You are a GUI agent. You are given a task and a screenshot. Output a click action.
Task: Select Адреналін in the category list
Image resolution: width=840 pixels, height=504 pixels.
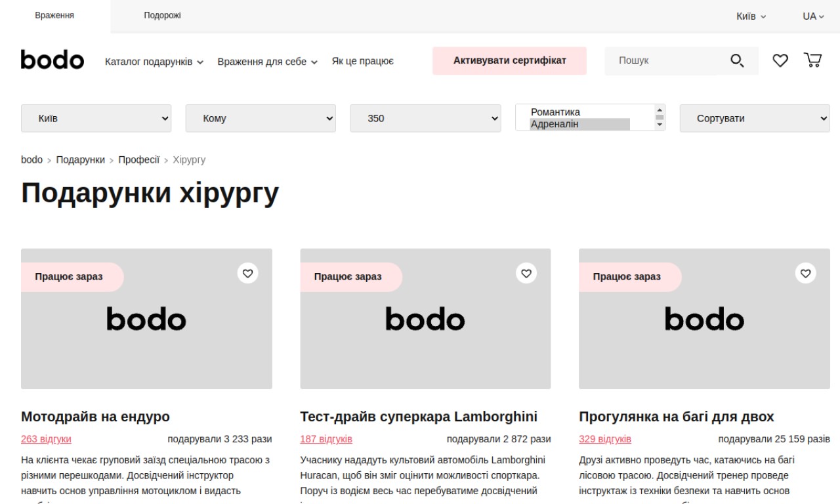coord(579,124)
